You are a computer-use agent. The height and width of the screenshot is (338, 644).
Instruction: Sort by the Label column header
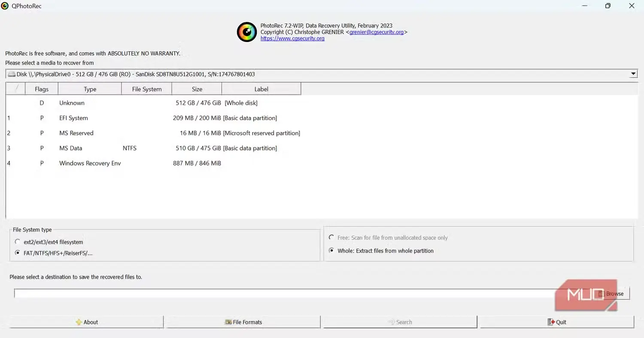(x=261, y=89)
